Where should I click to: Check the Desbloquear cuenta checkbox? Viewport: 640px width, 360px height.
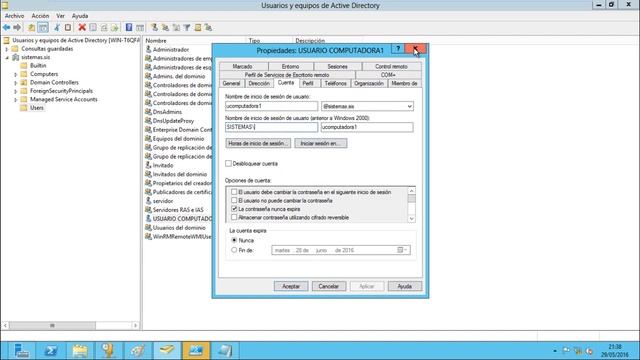[228, 163]
